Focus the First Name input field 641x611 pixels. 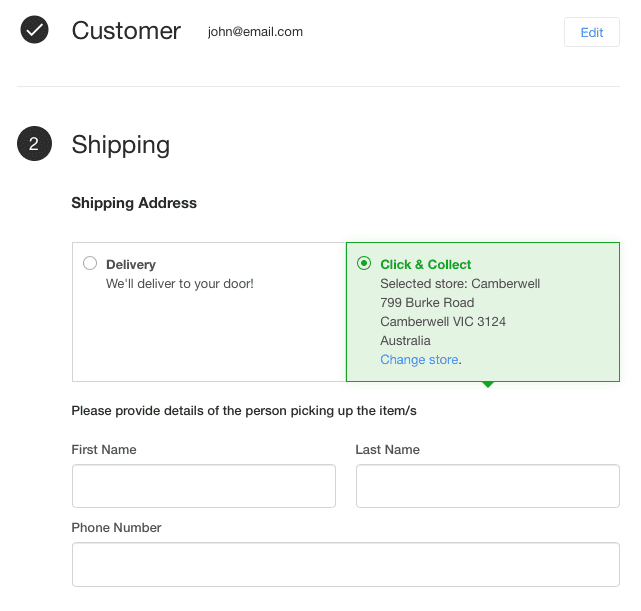203,486
